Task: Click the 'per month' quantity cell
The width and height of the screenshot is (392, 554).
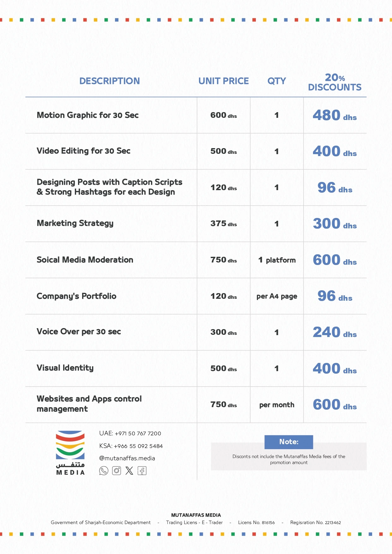Action: pos(277,405)
